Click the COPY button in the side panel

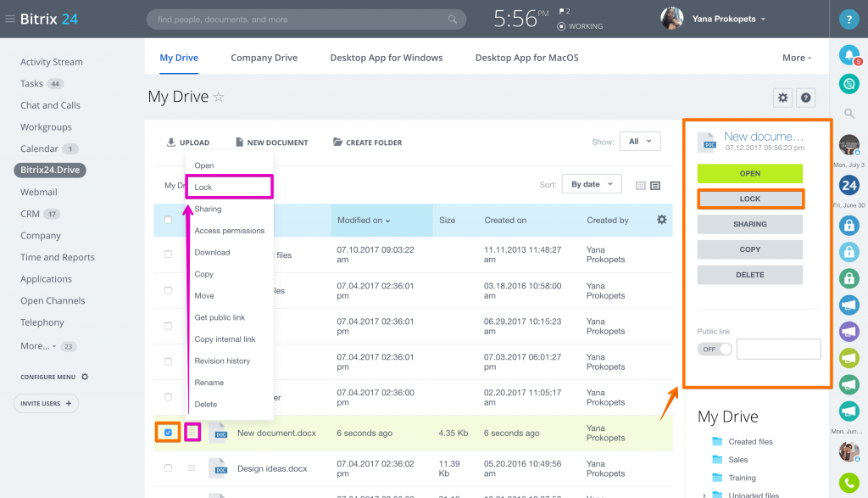(x=749, y=249)
